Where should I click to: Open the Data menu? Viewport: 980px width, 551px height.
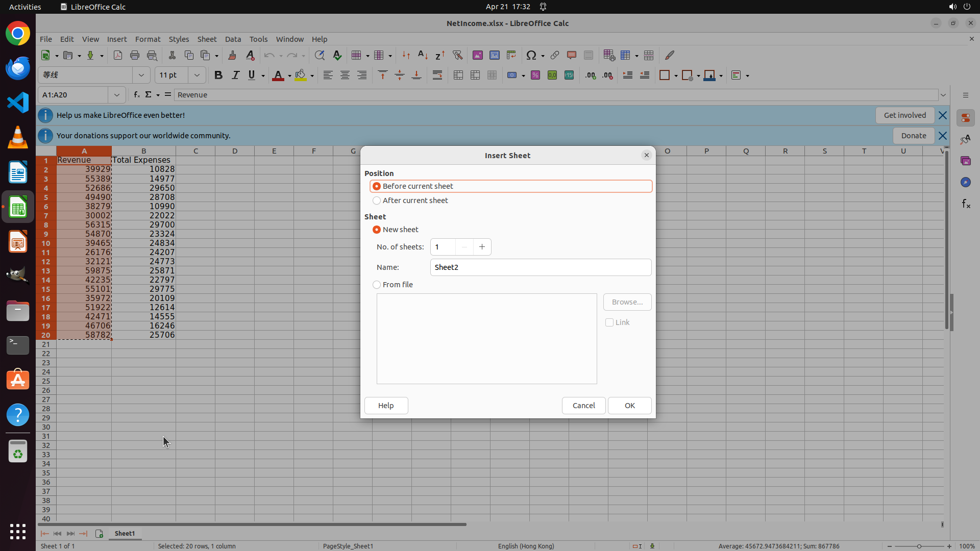233,39
